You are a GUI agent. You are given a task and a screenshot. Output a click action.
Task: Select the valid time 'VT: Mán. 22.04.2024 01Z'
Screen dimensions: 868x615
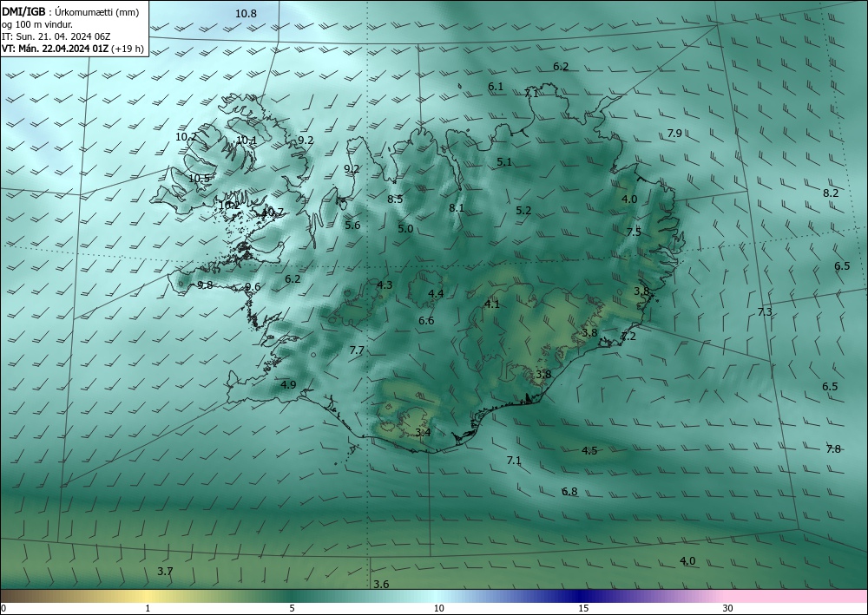55,49
